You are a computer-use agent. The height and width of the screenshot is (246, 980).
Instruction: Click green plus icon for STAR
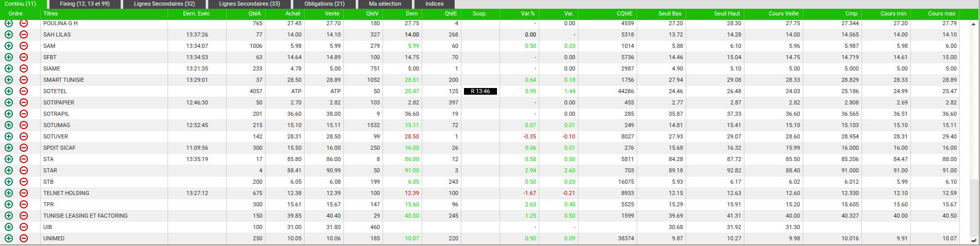[x=9, y=170]
